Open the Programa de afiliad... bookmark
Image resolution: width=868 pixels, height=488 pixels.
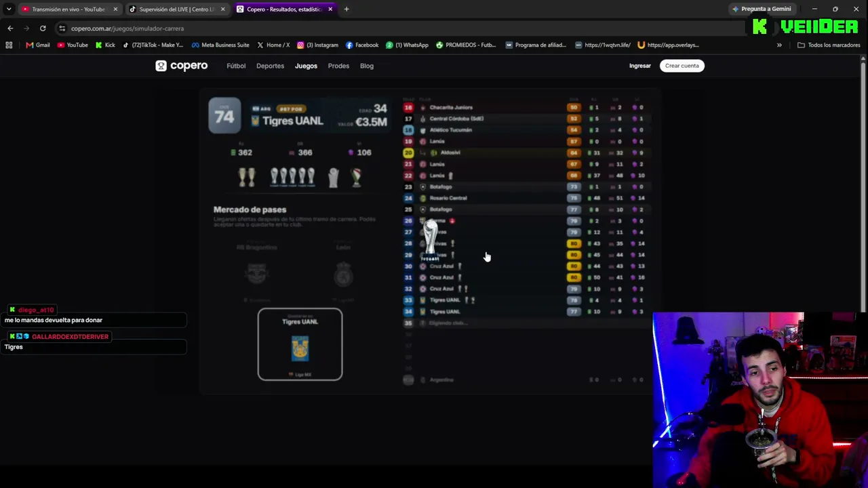click(536, 45)
